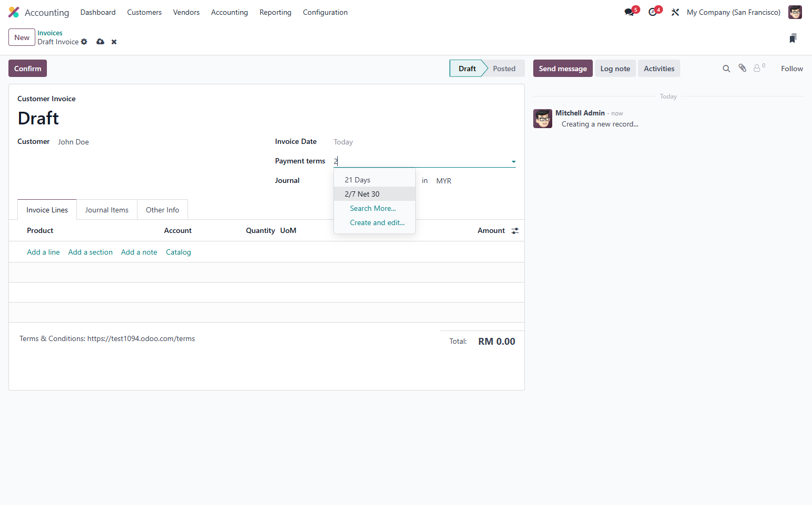Expand the Payment terms dropdown arrow

pyautogui.click(x=513, y=162)
